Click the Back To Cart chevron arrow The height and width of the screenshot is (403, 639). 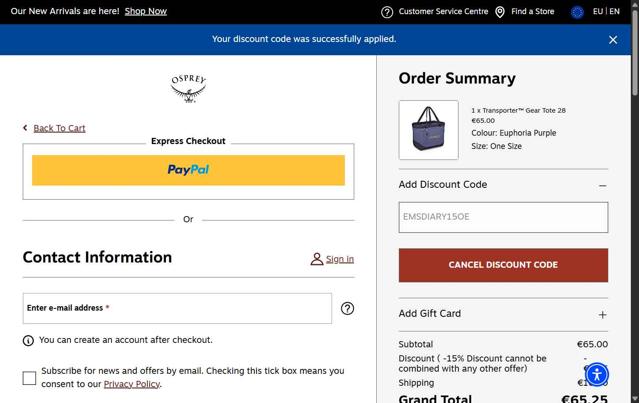[x=25, y=128]
